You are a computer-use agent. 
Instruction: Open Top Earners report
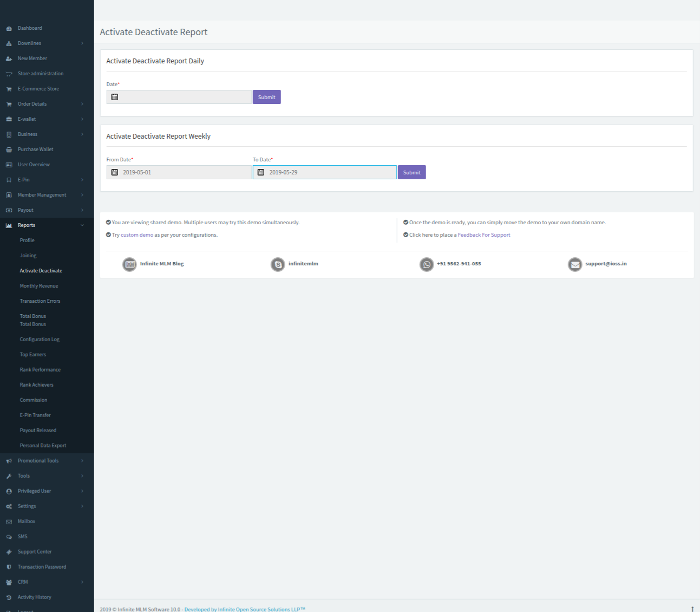(33, 355)
